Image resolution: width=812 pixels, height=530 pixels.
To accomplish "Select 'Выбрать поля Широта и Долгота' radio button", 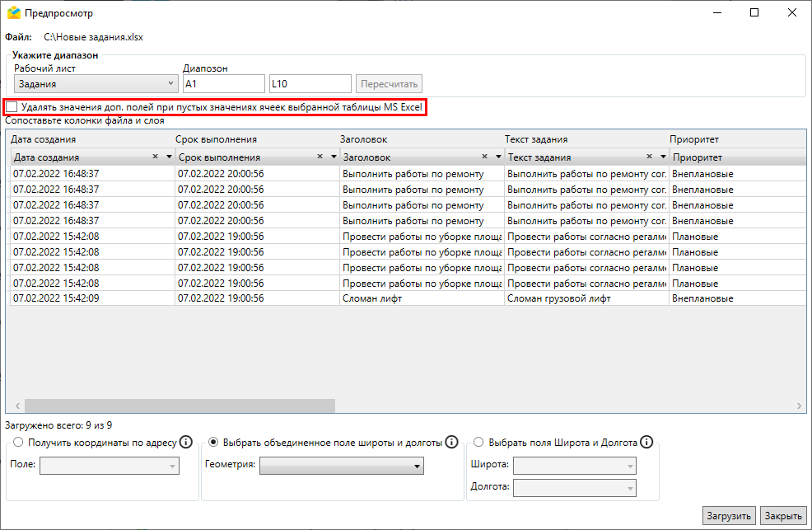I will pyautogui.click(x=478, y=443).
